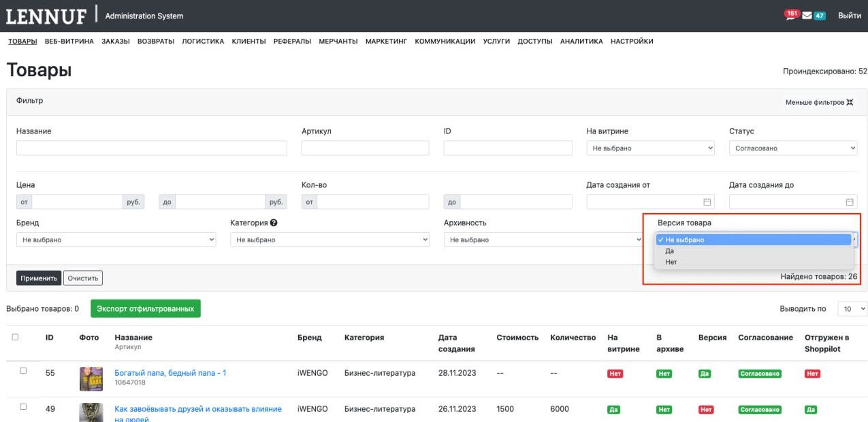Check the checkbox for product ID 49
Screen dimensions: 868x422
coord(23,406)
